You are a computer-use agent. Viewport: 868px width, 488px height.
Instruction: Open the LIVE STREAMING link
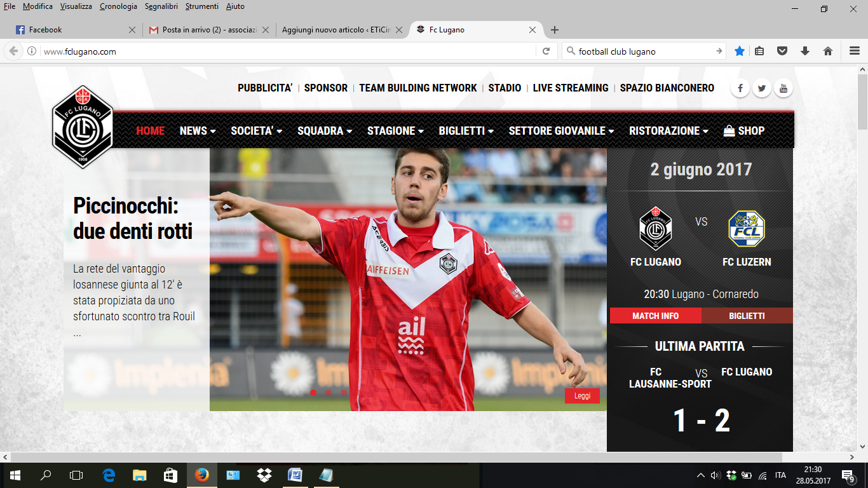tap(571, 88)
